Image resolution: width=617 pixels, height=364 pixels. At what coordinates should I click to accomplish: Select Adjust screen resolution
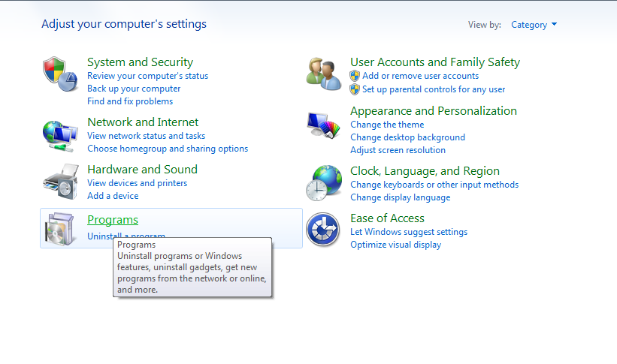[x=398, y=150]
